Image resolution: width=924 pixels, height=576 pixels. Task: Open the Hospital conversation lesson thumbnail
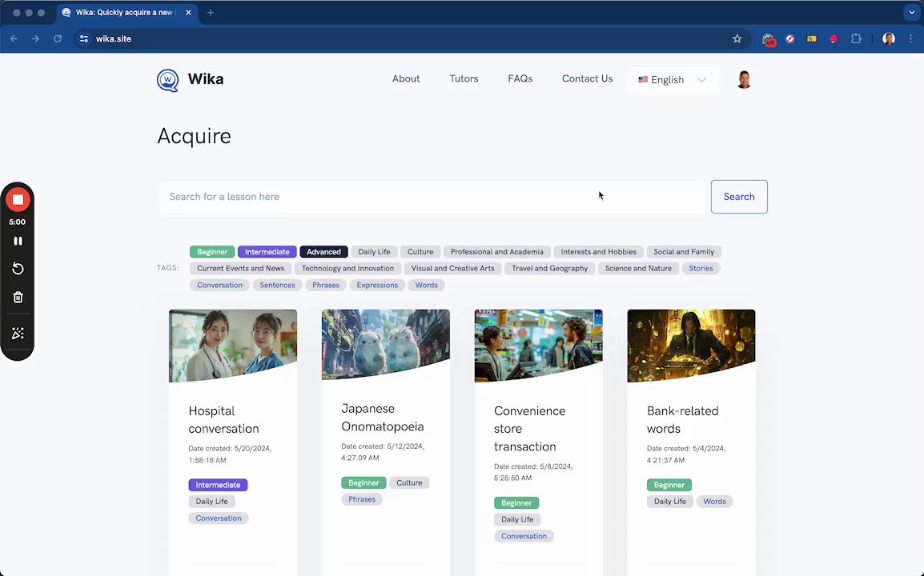pyautogui.click(x=233, y=346)
